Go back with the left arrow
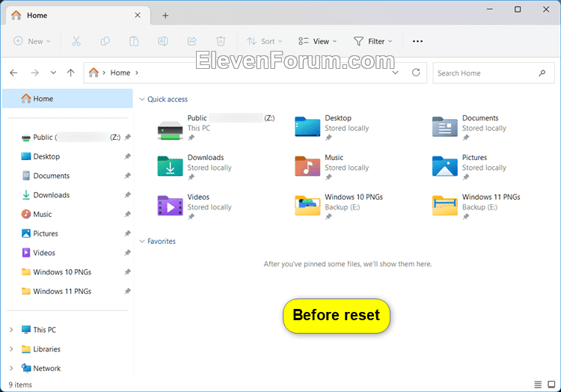 13,73
